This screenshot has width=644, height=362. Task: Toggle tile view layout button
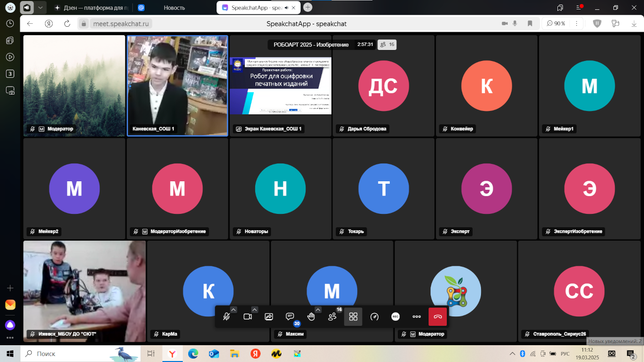click(x=353, y=317)
